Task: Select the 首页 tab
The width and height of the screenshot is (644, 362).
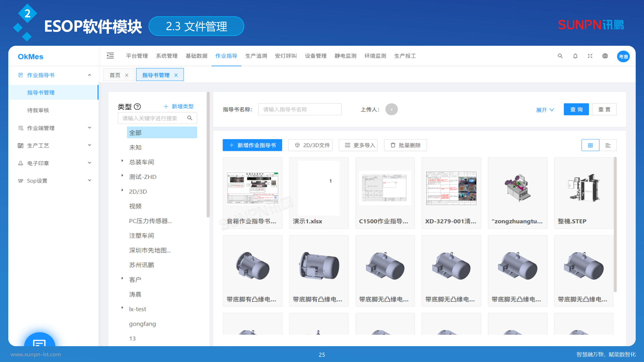Action: [x=115, y=75]
